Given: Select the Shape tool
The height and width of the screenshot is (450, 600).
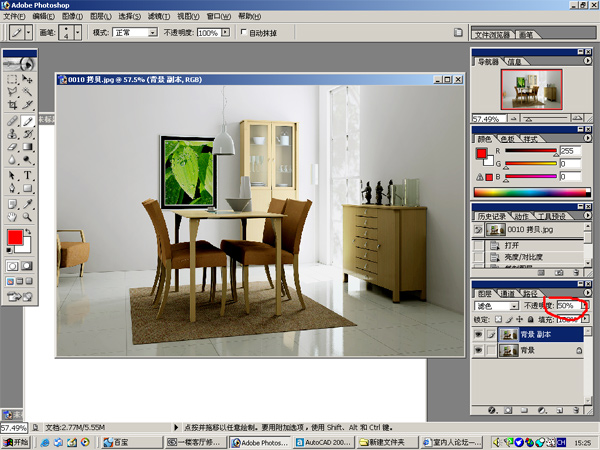Looking at the screenshot, I should tap(27, 188).
